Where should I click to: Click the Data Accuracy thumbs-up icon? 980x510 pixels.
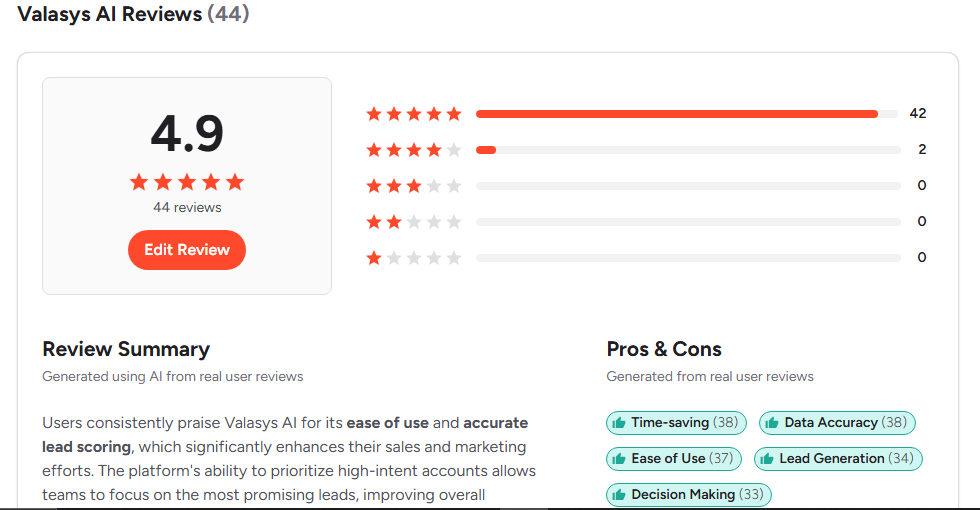click(x=772, y=423)
